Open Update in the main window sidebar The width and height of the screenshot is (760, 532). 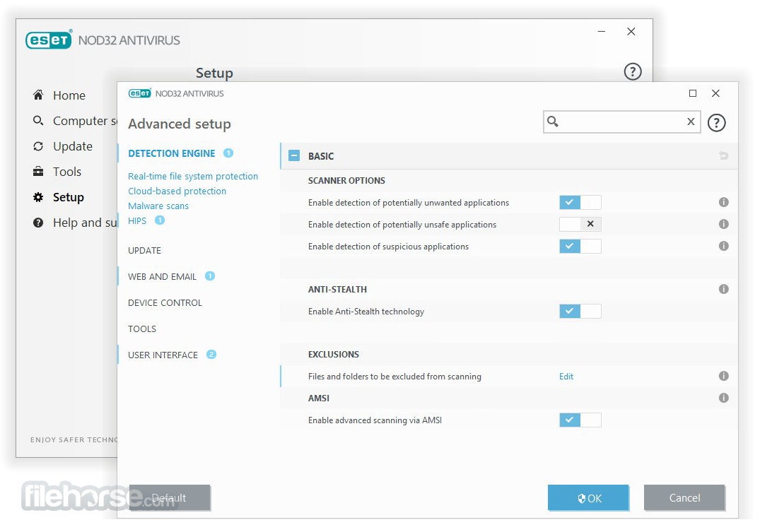coord(73,146)
